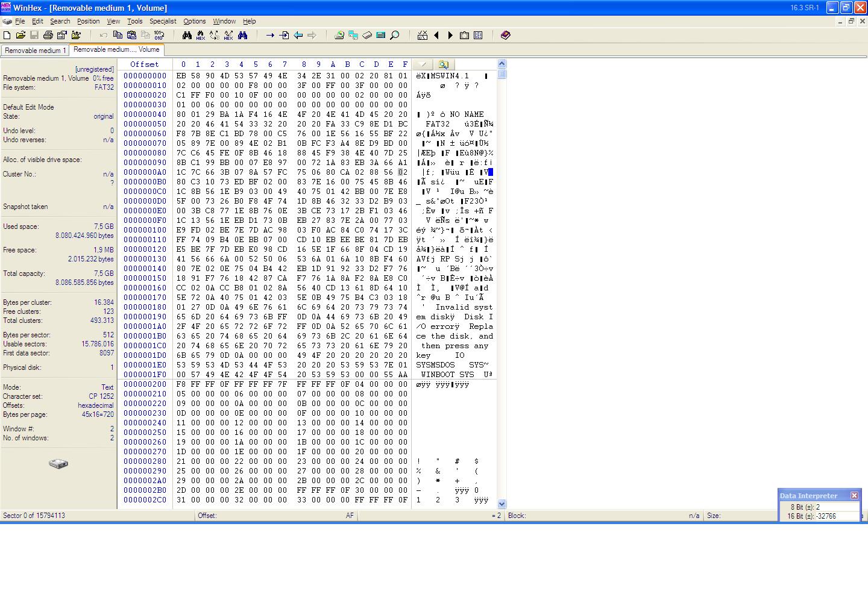Switch to the Removable medium 1 tab
The width and height of the screenshot is (868, 606).
(x=35, y=51)
